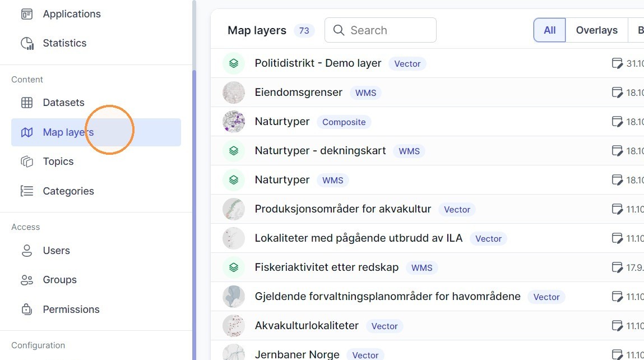
Task: Click the edited-date icon on Produksjonsområder row
Action: tap(617, 209)
